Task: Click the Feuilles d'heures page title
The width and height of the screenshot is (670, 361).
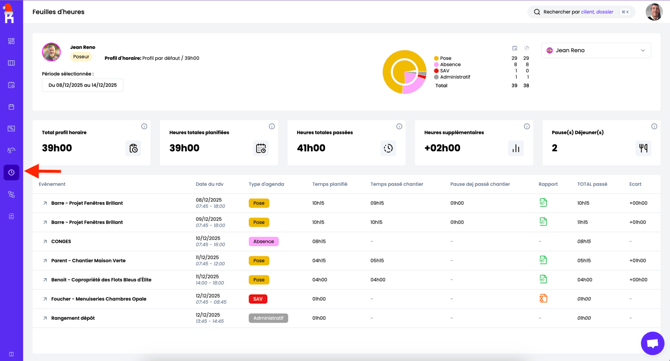Action: tap(59, 12)
